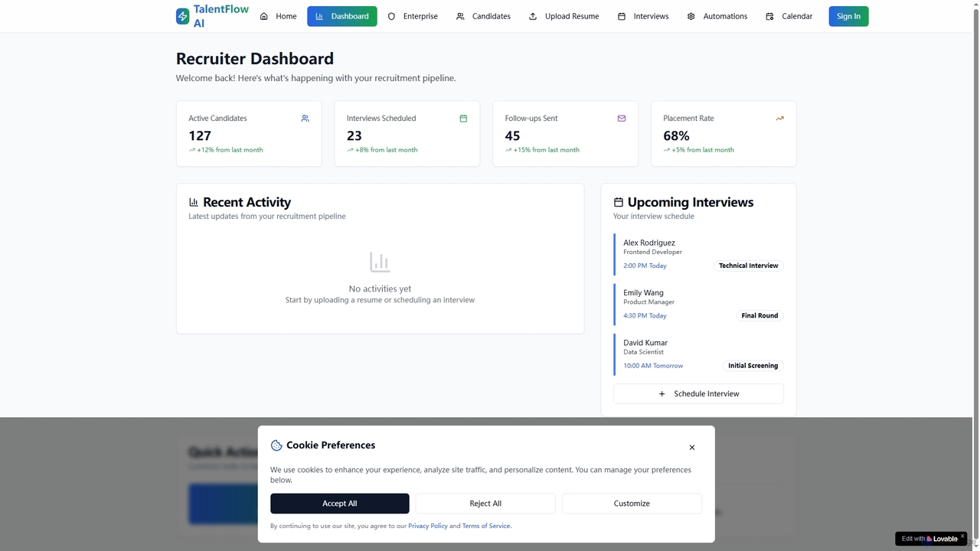Click the Reject All cookies button
Screen dimensions: 980x551
[485, 504]
